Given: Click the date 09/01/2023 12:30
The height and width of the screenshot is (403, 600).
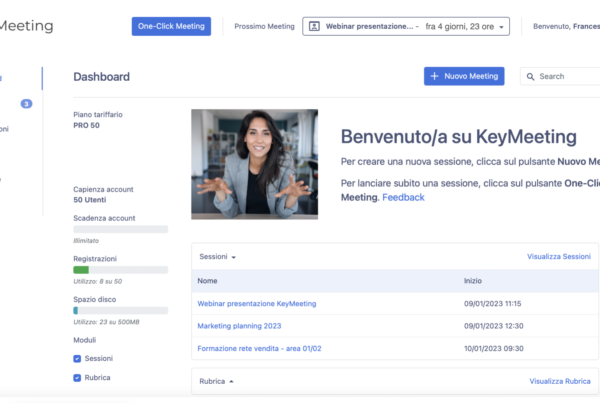Looking at the screenshot, I should [x=494, y=326].
